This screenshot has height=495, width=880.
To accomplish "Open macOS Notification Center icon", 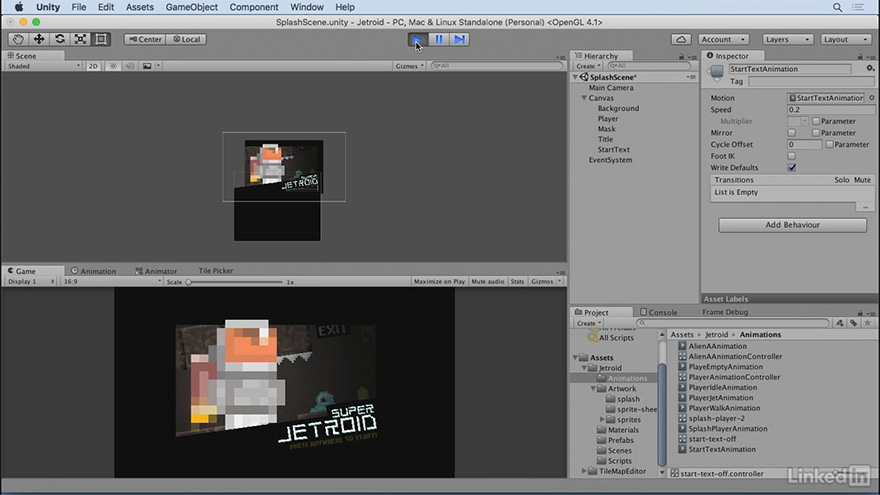I will 858,7.
